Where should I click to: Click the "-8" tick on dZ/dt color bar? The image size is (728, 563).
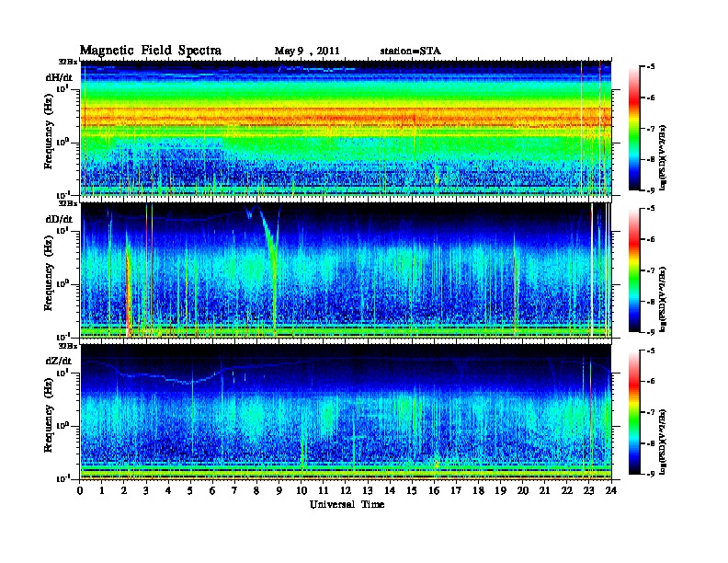651,443
